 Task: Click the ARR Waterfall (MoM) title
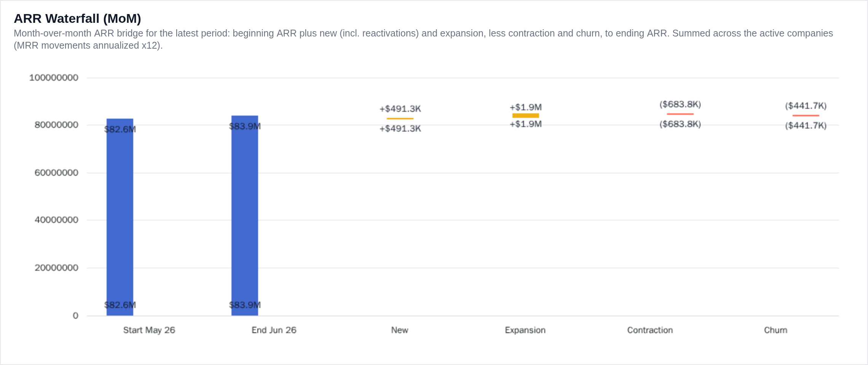[x=78, y=19]
